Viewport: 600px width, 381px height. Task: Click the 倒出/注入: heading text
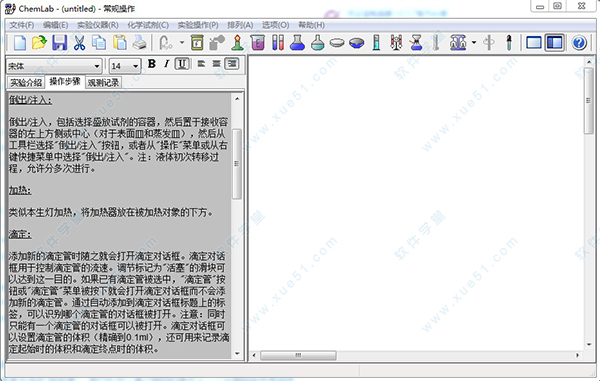(x=31, y=101)
